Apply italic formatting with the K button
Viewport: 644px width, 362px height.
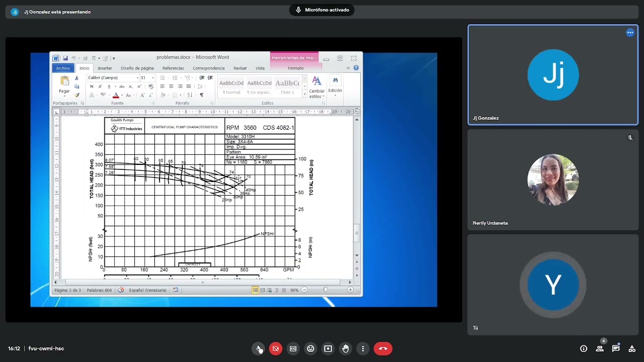click(100, 86)
